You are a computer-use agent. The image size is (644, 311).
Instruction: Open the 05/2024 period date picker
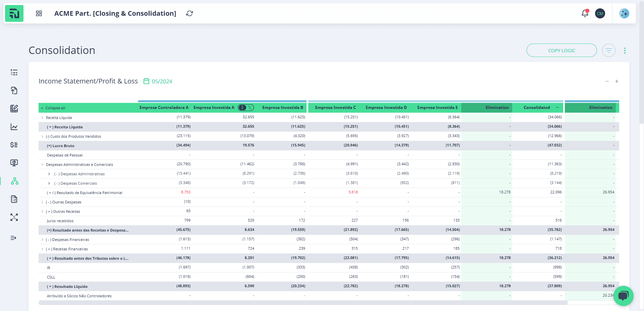point(158,81)
